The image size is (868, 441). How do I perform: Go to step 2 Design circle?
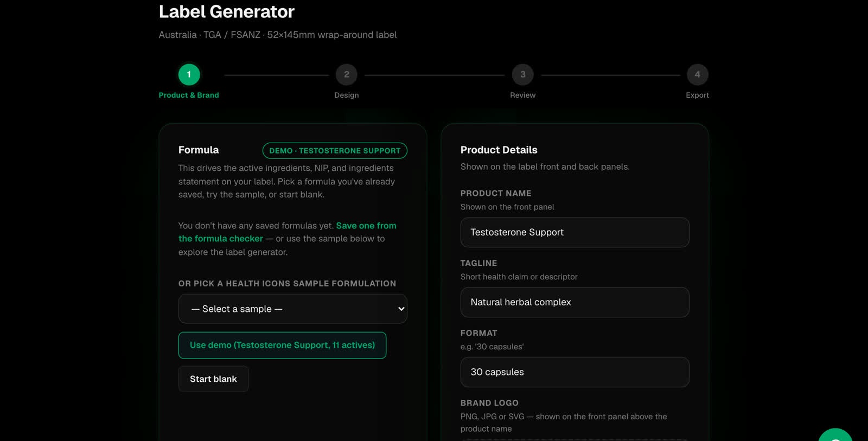[347, 75]
